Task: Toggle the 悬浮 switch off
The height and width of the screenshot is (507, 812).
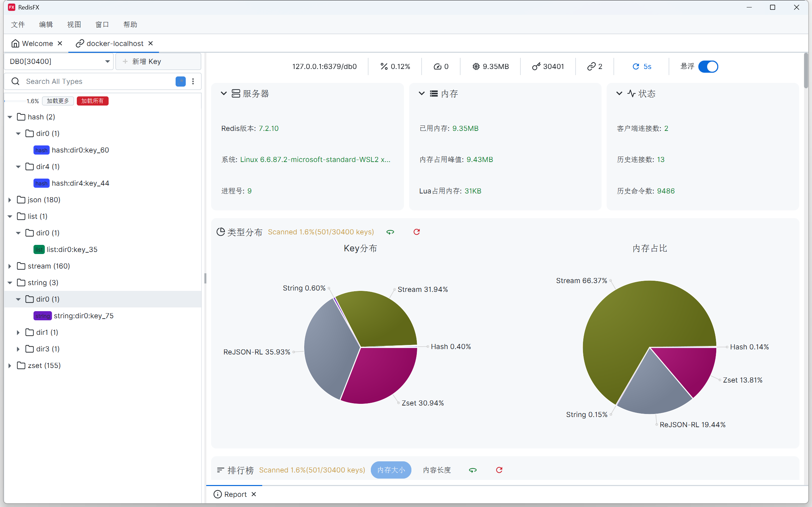Action: 708,67
